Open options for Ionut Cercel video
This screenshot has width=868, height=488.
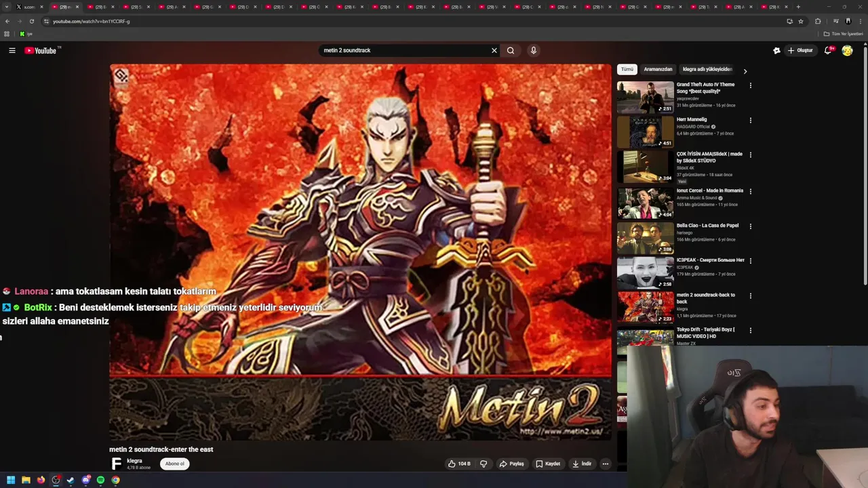(x=750, y=191)
